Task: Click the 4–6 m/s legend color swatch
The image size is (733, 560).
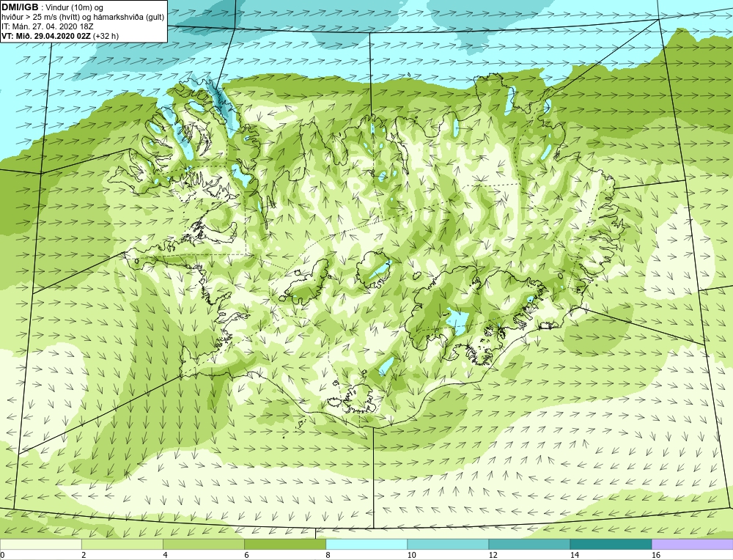Action: 203,544
